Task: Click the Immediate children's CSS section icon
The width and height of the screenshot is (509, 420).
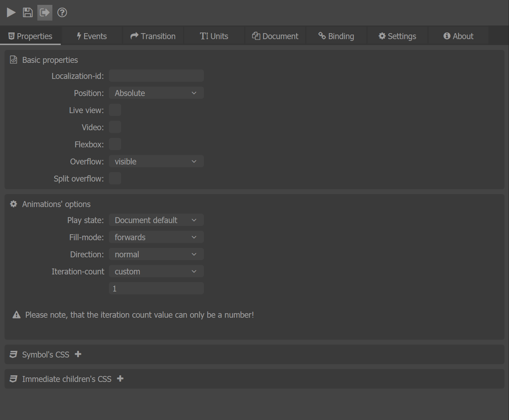Action: (13, 379)
